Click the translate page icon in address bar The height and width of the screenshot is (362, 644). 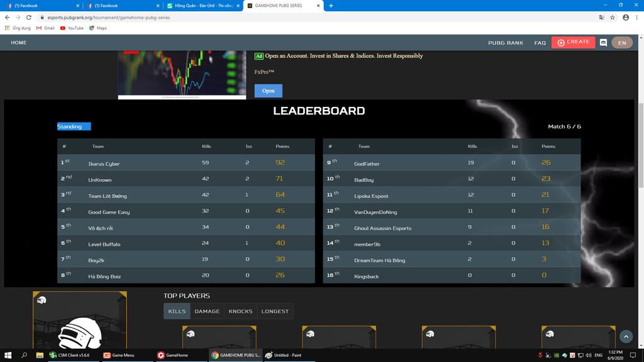[602, 17]
